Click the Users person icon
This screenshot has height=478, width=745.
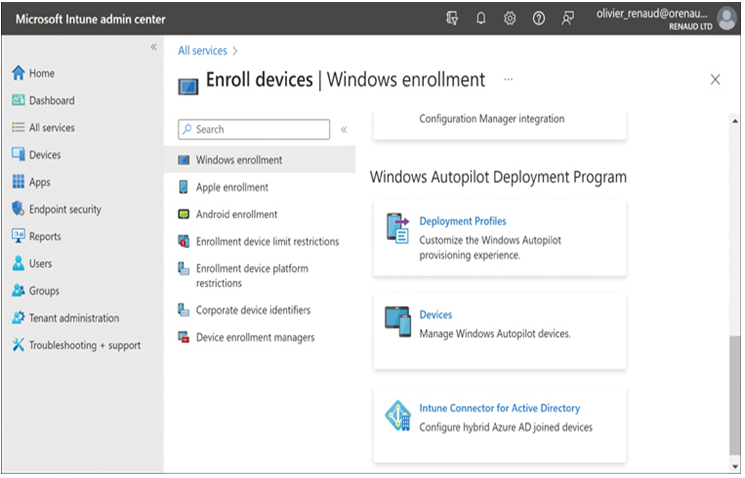(18, 264)
